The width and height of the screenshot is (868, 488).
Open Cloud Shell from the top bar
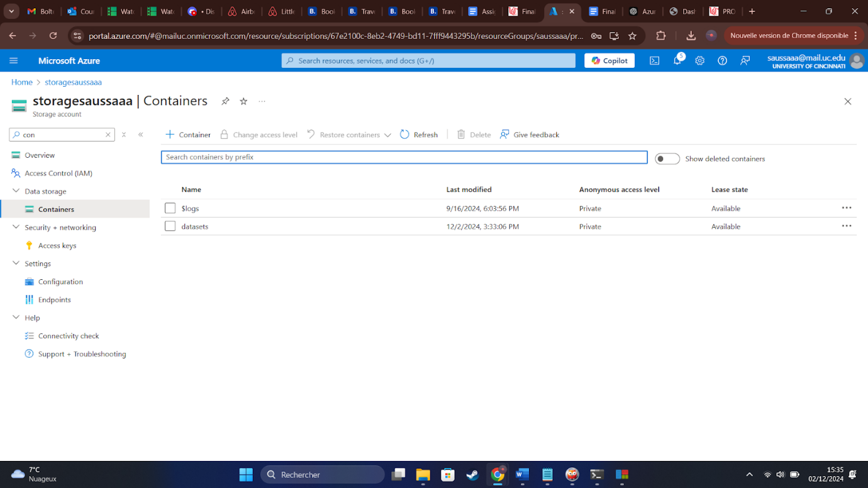click(655, 61)
